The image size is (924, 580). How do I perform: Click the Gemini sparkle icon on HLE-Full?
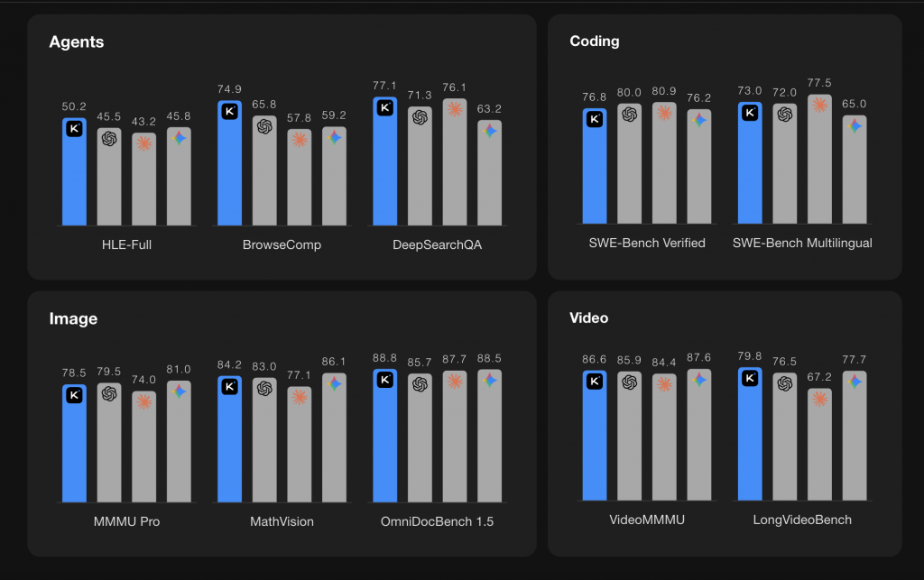tap(179, 138)
